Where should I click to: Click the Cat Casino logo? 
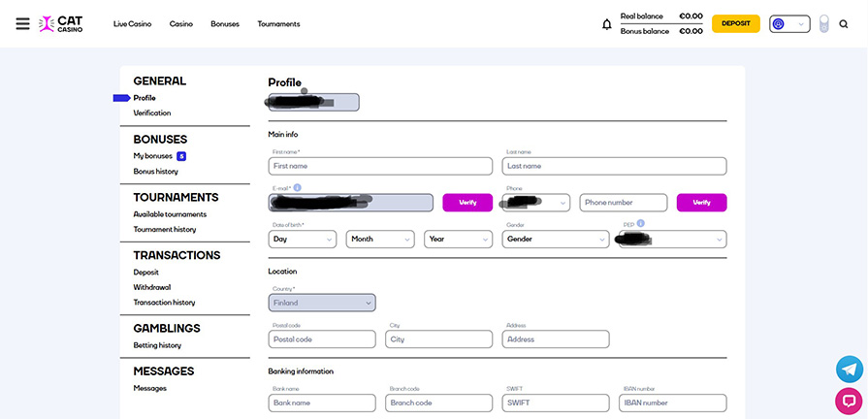(61, 23)
